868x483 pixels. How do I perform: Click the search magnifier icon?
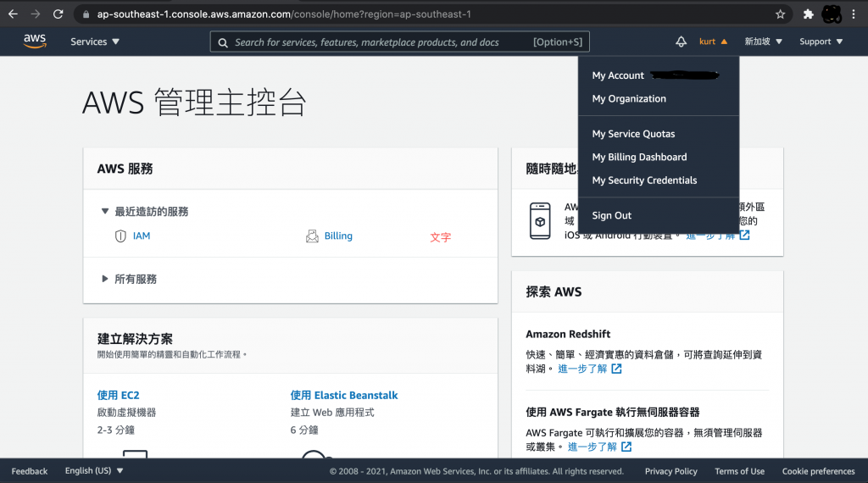coord(223,42)
